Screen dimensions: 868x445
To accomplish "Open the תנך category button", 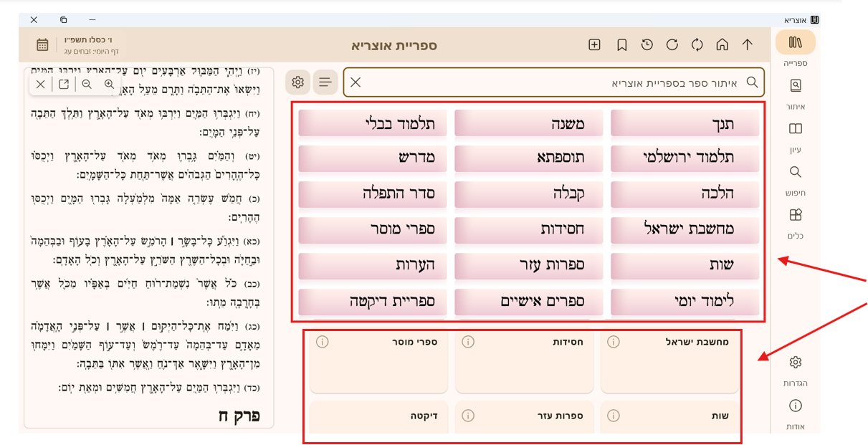I will (x=685, y=123).
